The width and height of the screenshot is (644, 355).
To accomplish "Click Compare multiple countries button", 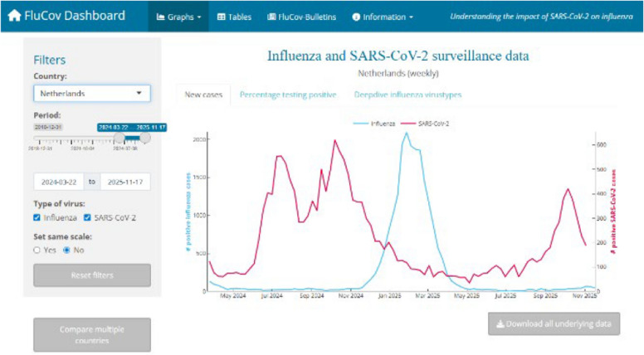I will pos(92,335).
